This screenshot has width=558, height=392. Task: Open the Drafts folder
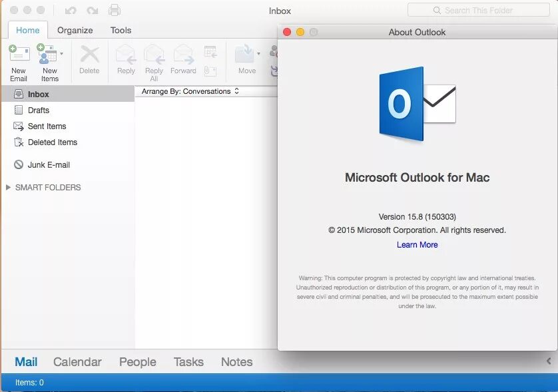click(68, 110)
